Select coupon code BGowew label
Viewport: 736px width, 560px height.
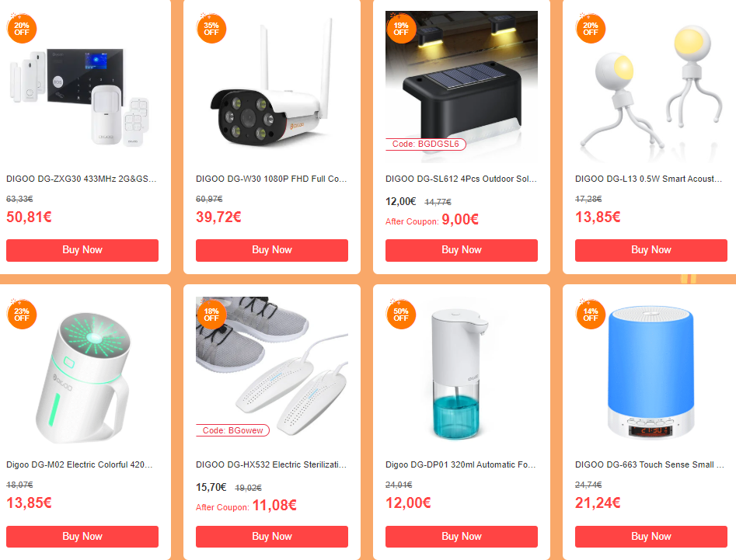[233, 430]
